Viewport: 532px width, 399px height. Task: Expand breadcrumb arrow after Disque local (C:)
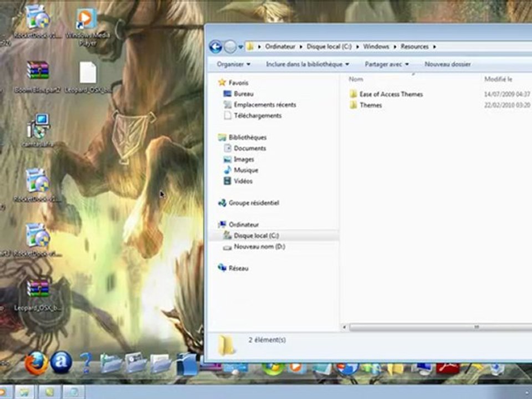357,47
